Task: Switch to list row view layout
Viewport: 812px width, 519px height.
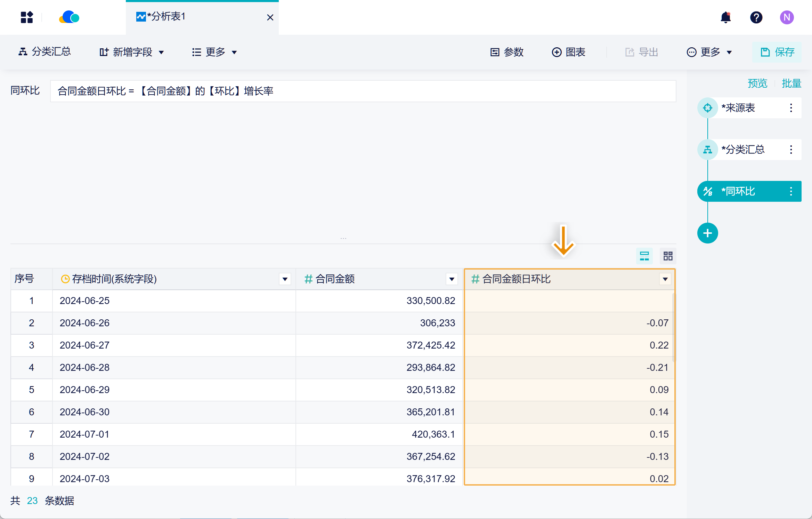Action: [x=644, y=256]
